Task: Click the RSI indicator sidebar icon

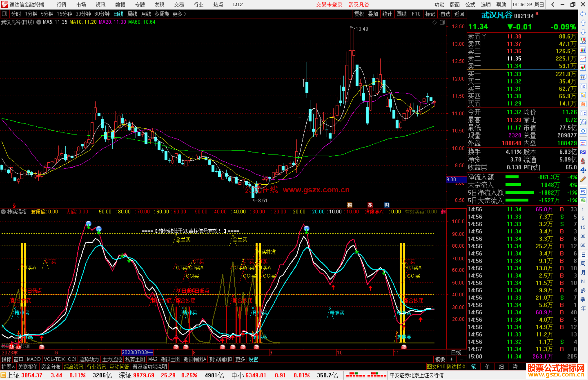Action: click(583, 152)
